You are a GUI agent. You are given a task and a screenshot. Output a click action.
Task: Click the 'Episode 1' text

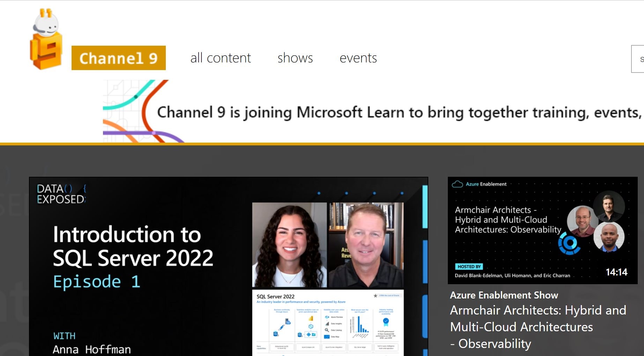point(97,282)
